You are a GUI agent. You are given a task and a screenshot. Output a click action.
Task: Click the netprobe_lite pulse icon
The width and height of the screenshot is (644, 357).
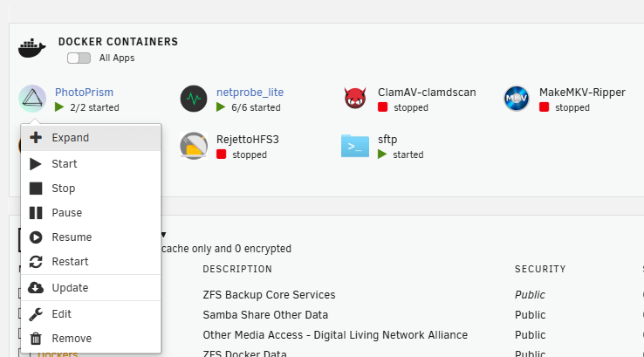tap(194, 99)
